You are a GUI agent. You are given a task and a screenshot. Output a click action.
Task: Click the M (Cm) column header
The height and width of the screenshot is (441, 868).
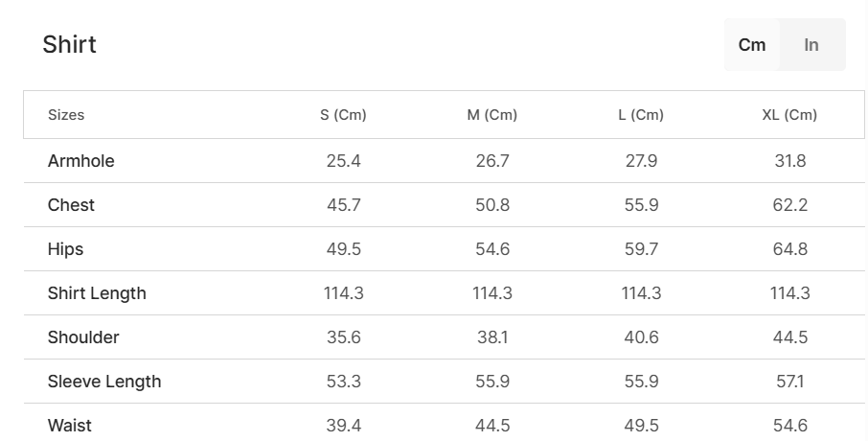click(491, 115)
